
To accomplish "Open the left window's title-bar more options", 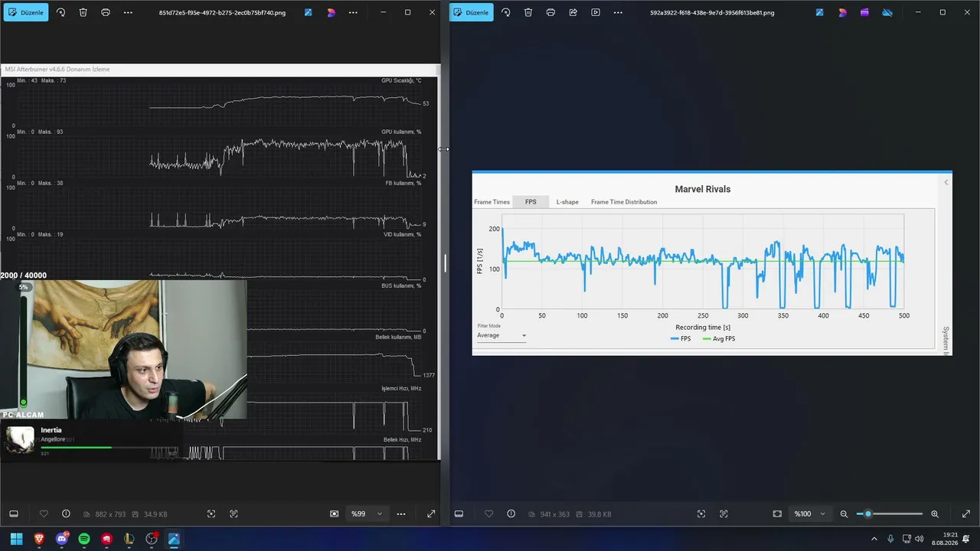I will click(x=353, y=12).
